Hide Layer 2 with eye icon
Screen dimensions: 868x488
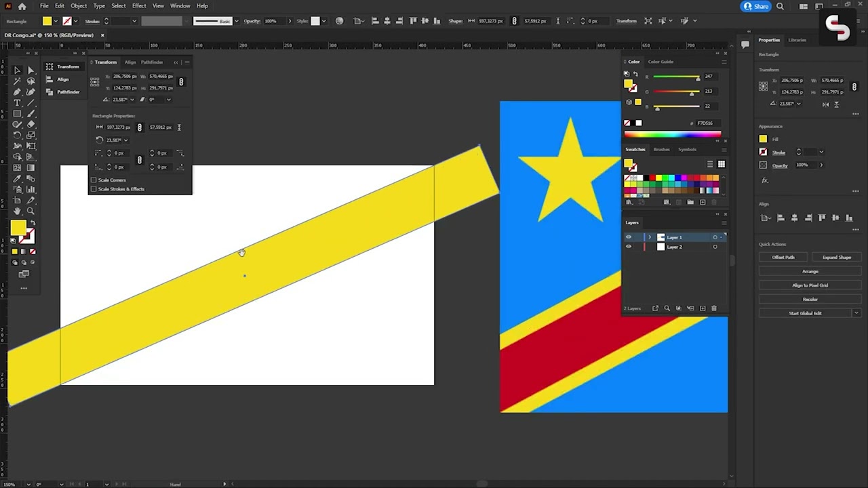point(629,247)
